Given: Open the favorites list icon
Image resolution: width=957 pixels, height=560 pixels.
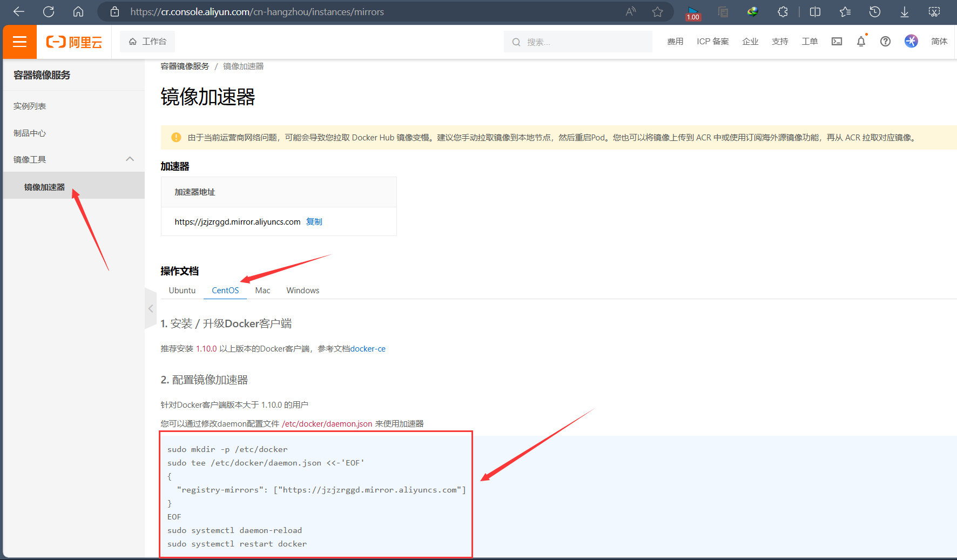Looking at the screenshot, I should 845,11.
